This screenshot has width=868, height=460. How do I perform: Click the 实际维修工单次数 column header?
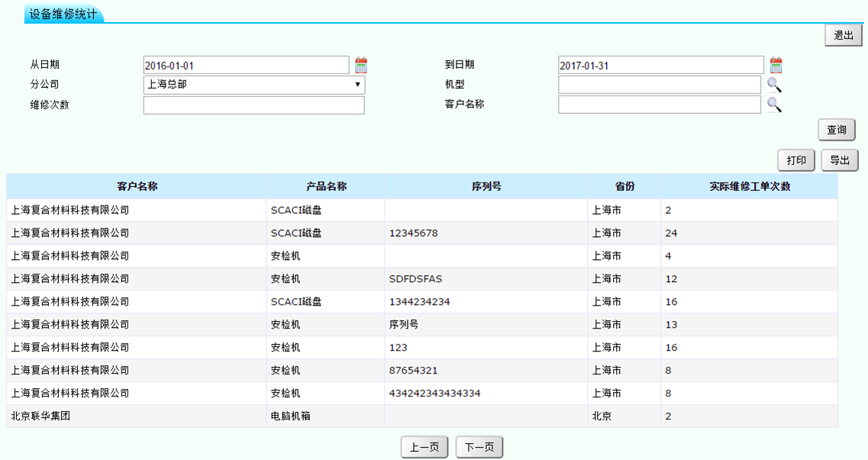tap(750, 186)
